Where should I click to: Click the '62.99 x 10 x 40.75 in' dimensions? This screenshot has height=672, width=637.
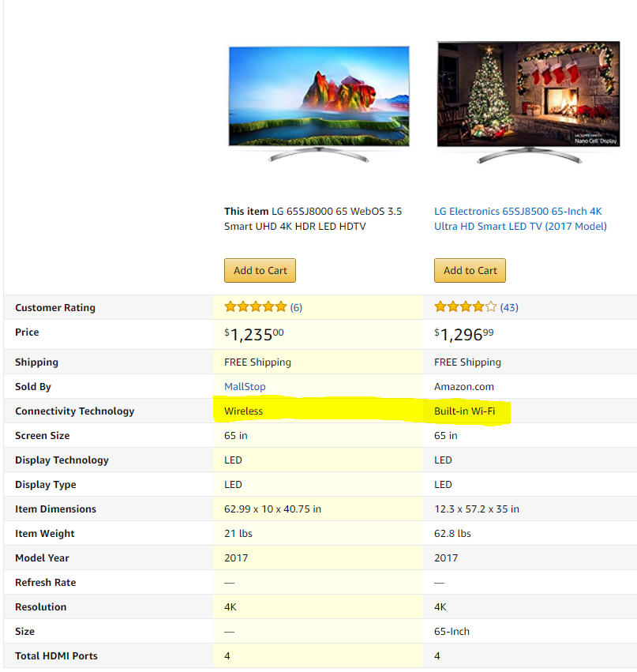coord(272,509)
